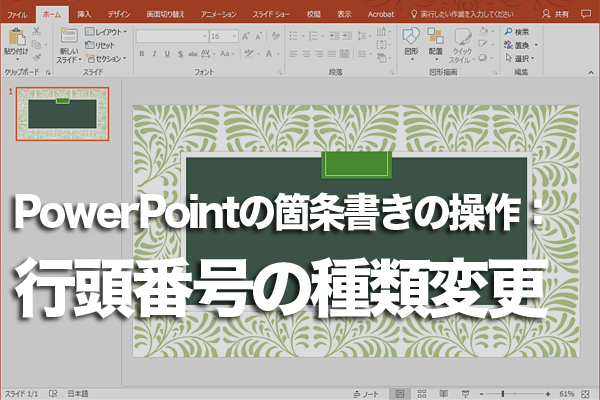
Task: Open the File (ファイル) tab
Action: coord(17,15)
